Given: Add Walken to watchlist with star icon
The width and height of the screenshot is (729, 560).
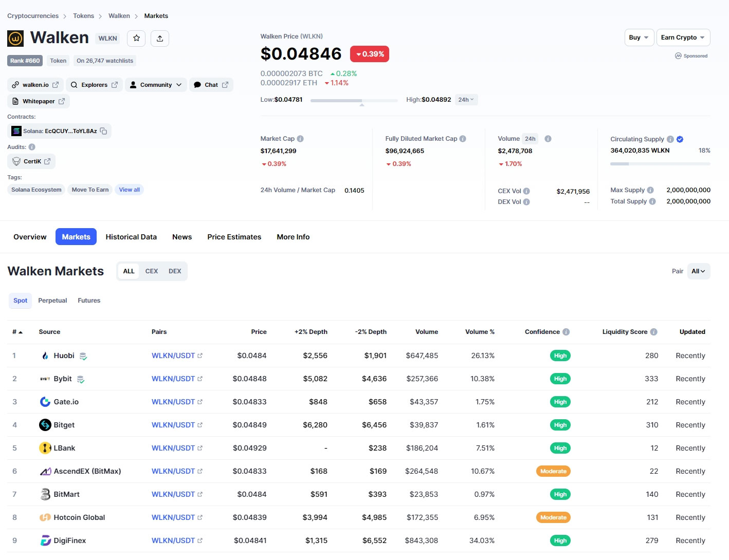Looking at the screenshot, I should (136, 38).
